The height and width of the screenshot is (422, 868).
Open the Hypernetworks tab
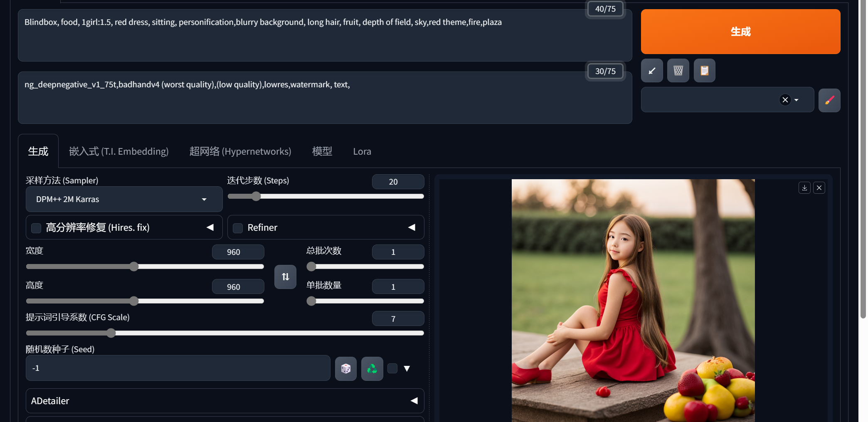click(x=240, y=151)
